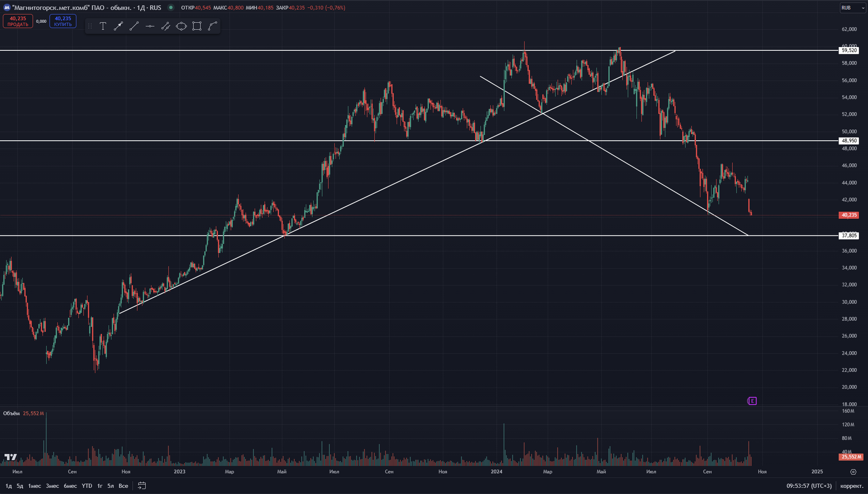This screenshot has height=494, width=868.
Task: Open the timezone menu 09:53:57 (UTC+3)
Action: (x=809, y=486)
